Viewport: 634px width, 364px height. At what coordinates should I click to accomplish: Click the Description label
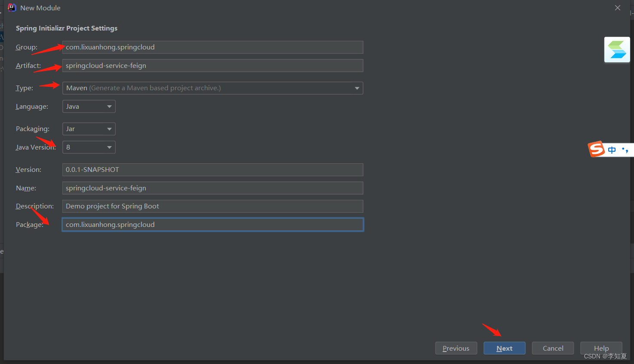pyautogui.click(x=35, y=206)
